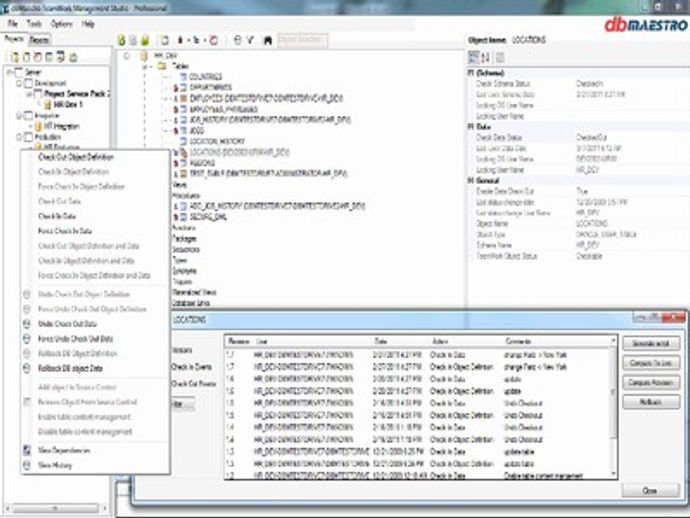The image size is (690, 518).
Task: Collapse the Server tree node
Action: (10, 72)
